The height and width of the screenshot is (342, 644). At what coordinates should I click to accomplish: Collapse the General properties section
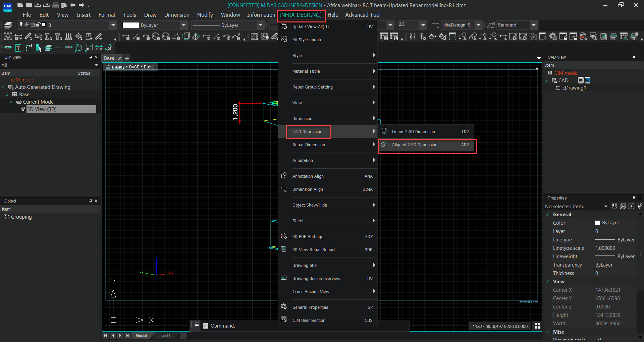click(548, 215)
